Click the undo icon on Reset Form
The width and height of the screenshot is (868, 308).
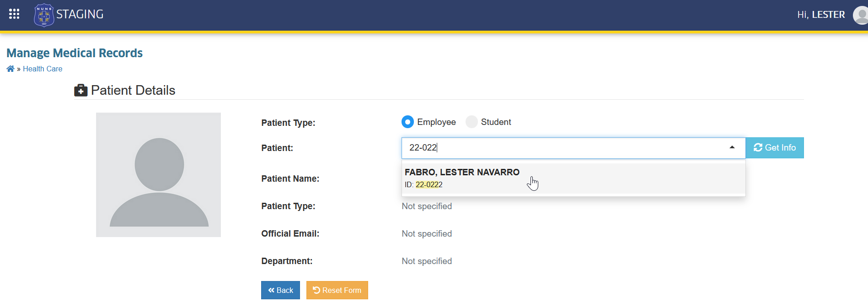316,290
